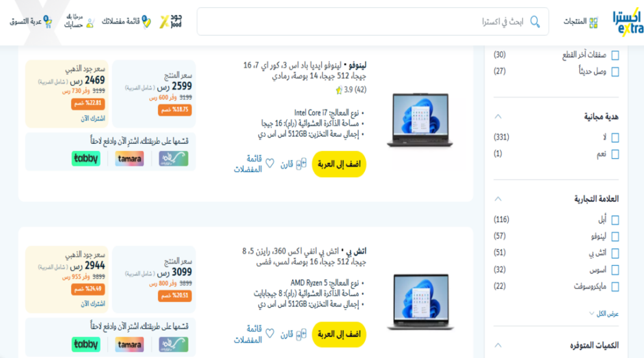Click اشترك الآن under 2469 Jood price

pyautogui.click(x=93, y=118)
